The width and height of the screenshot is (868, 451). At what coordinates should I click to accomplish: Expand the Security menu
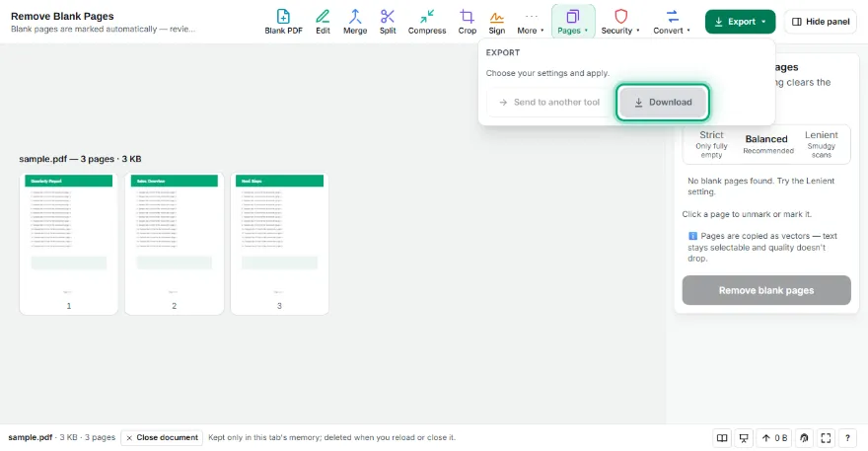click(x=620, y=22)
